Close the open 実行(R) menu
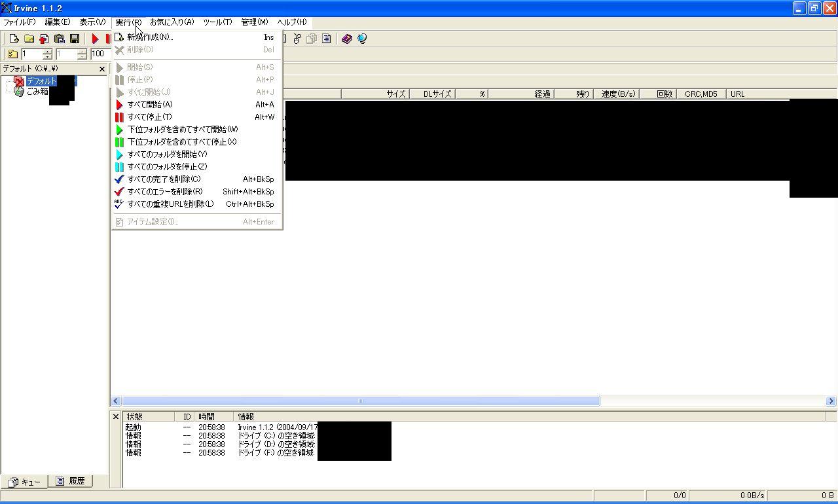This screenshot has width=838, height=504. coord(128,22)
